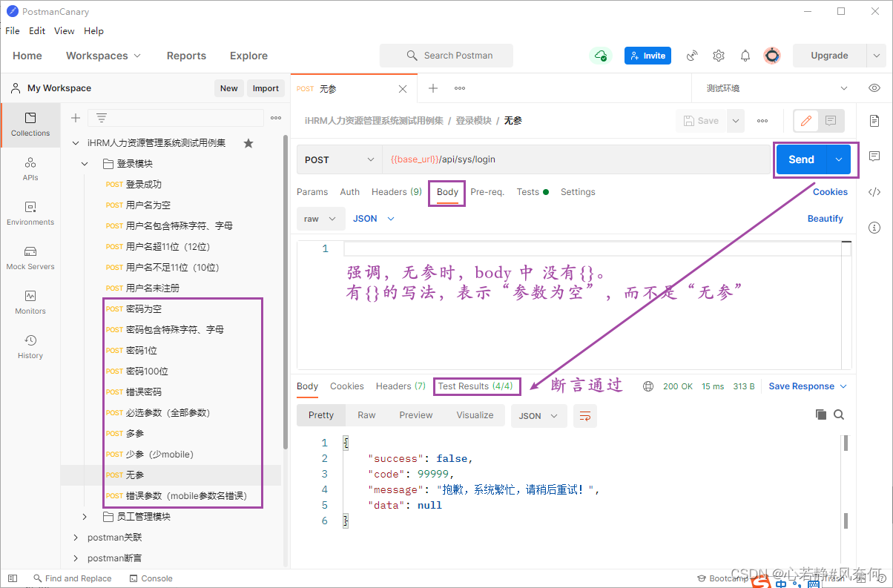Close the 无参 request tab
The height and width of the screenshot is (588, 893).
coord(403,89)
